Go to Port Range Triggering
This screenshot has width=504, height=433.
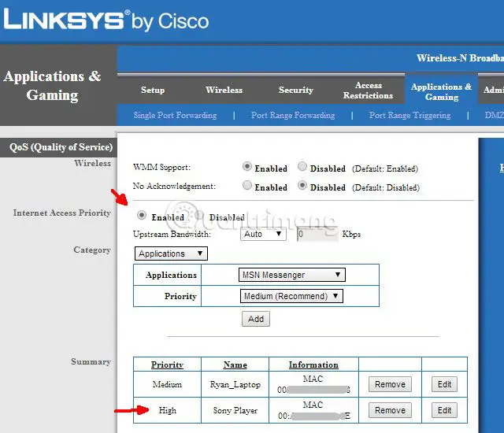point(409,115)
